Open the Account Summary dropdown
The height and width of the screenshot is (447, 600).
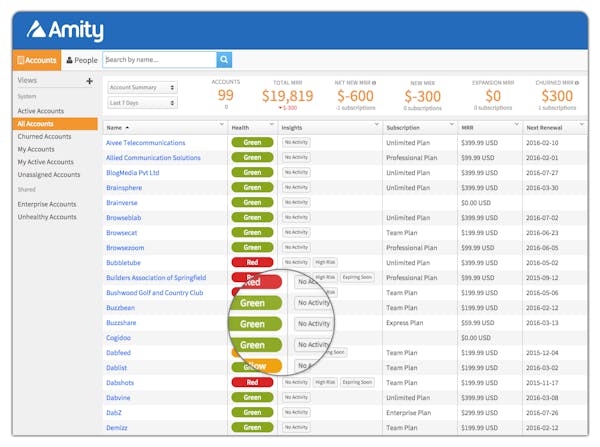tap(142, 88)
